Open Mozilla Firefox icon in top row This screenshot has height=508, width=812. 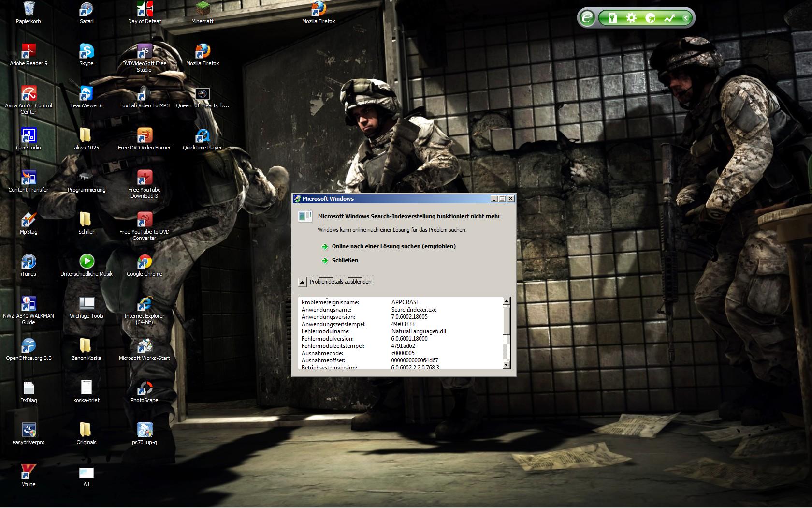[x=319, y=9]
